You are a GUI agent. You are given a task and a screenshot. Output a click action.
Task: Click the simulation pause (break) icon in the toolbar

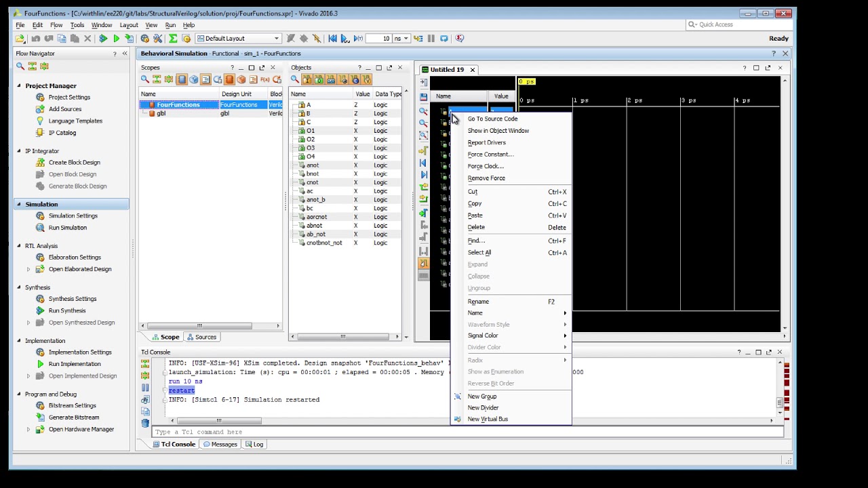[x=431, y=39]
